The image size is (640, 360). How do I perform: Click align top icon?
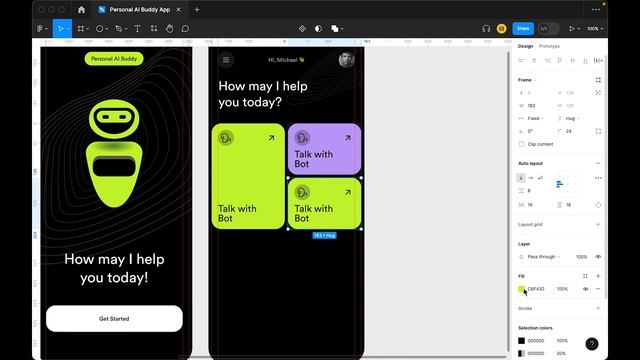tap(560, 60)
